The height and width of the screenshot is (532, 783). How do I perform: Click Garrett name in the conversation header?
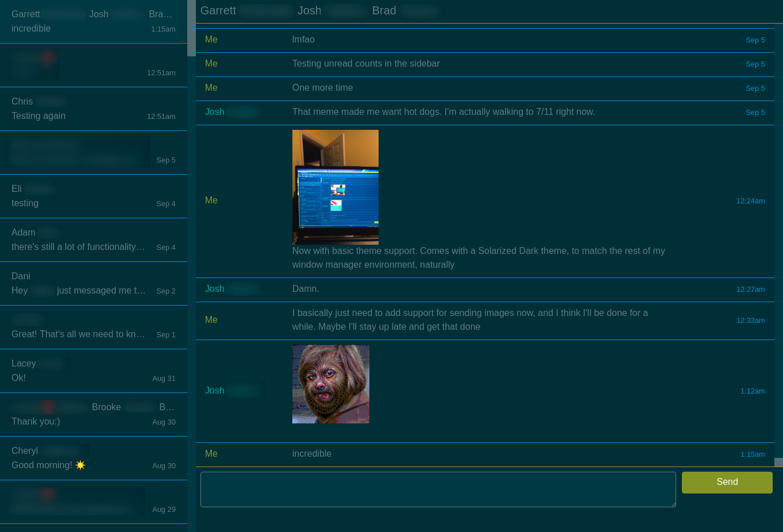[x=218, y=11]
